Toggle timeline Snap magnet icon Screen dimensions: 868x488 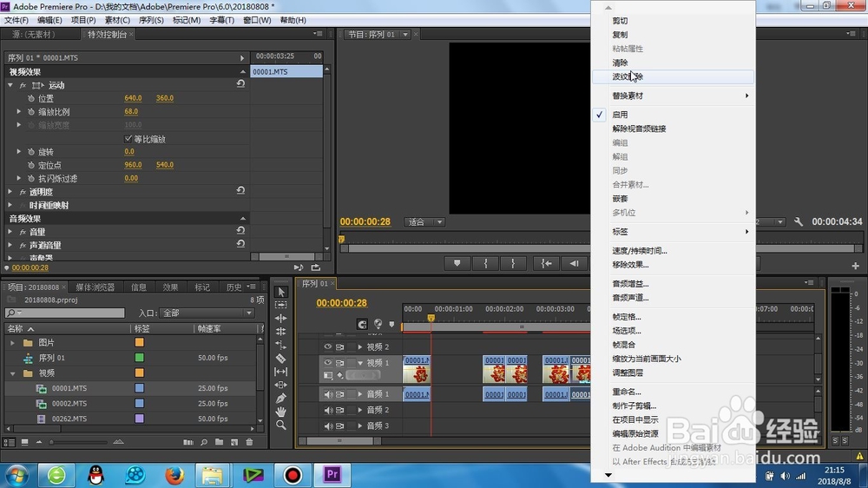click(x=362, y=324)
